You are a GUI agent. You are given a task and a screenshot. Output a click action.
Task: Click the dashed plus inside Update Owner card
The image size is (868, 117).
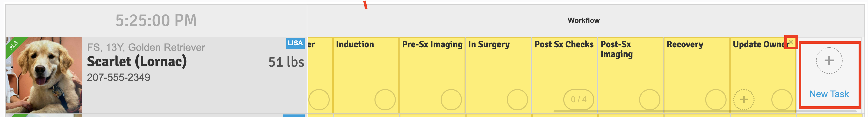point(743,99)
